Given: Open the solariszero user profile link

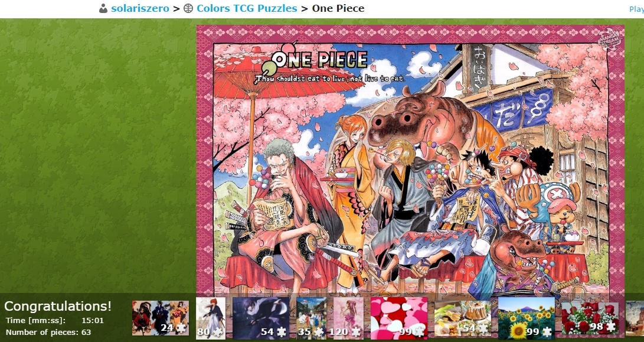Looking at the screenshot, I should click(x=140, y=8).
